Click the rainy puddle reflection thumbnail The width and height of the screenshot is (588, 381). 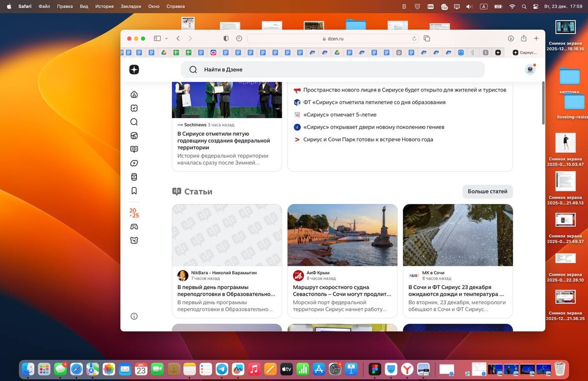click(458, 235)
